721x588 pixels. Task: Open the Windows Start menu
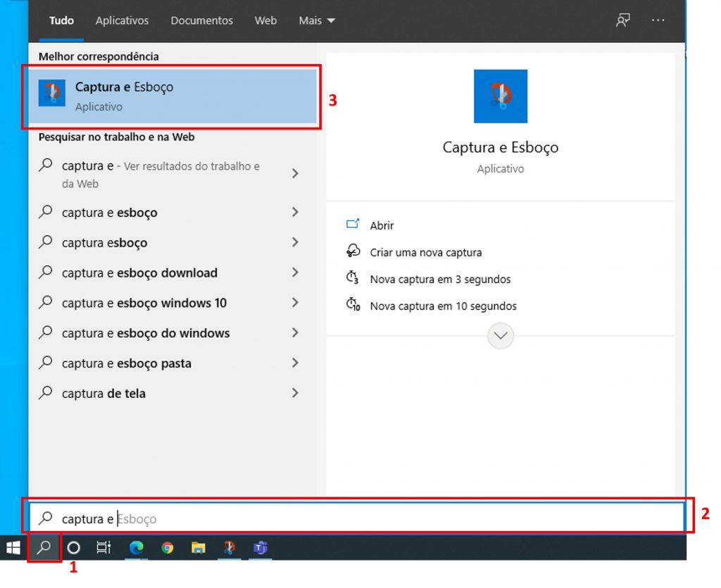click(13, 548)
